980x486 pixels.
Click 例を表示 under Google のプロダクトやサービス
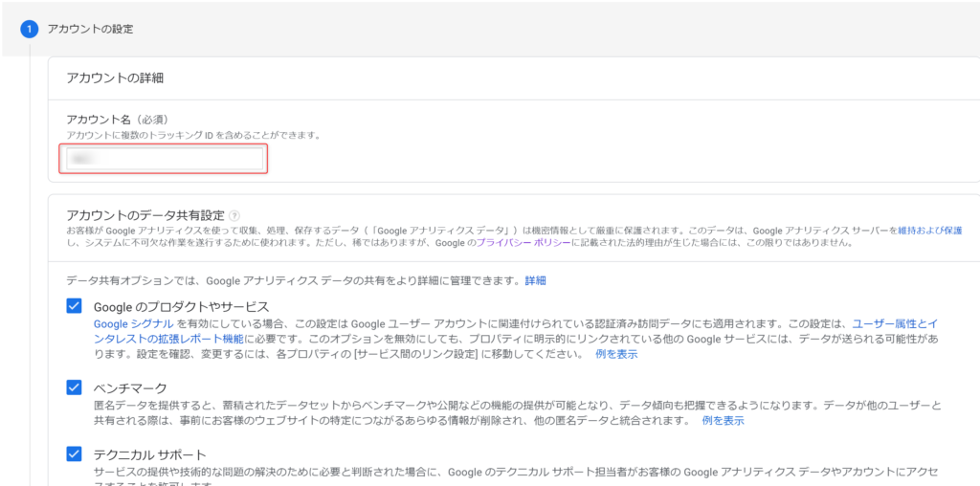[x=617, y=354]
